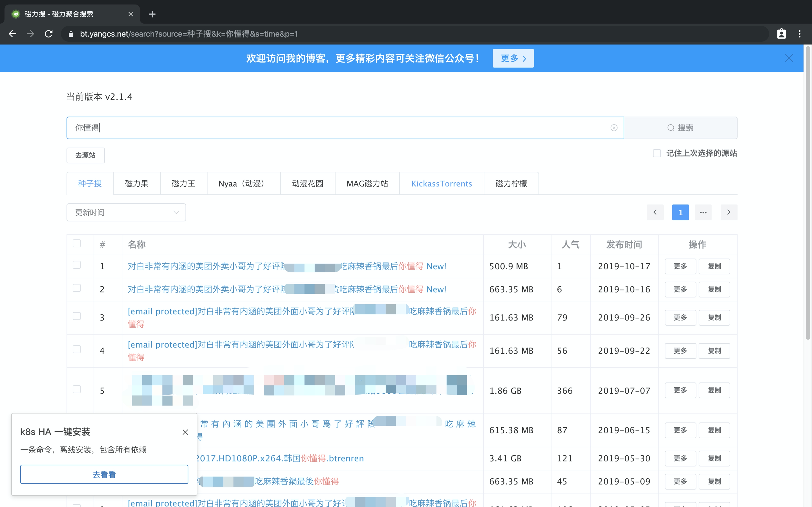This screenshot has width=812, height=507.
Task: Expand the pagination ellipsis pages
Action: pos(703,212)
